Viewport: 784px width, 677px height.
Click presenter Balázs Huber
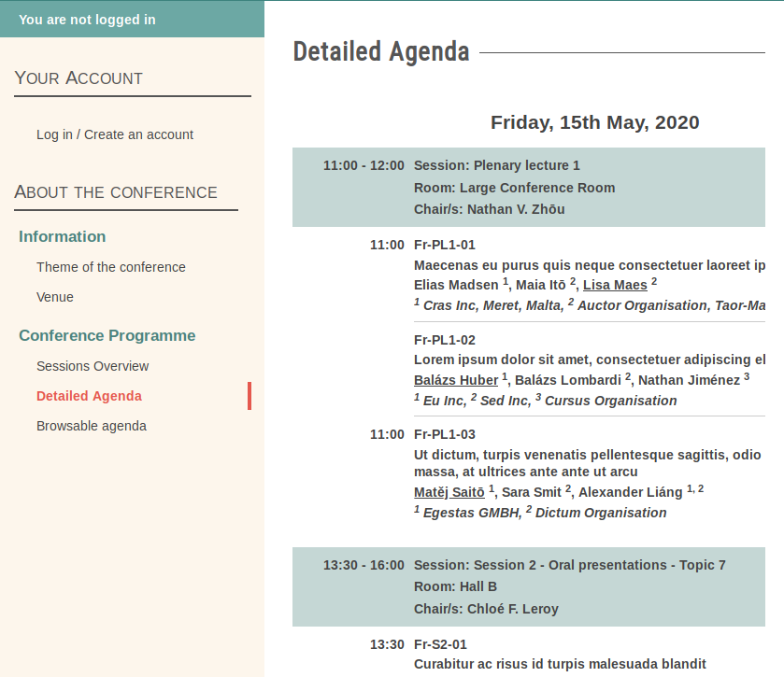[456, 380]
